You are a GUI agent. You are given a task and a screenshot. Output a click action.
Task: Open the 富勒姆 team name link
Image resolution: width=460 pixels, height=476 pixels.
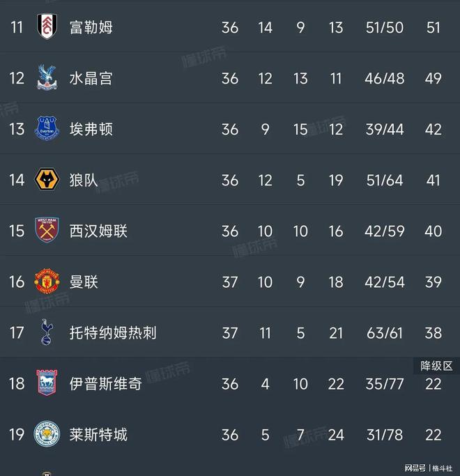click(91, 27)
